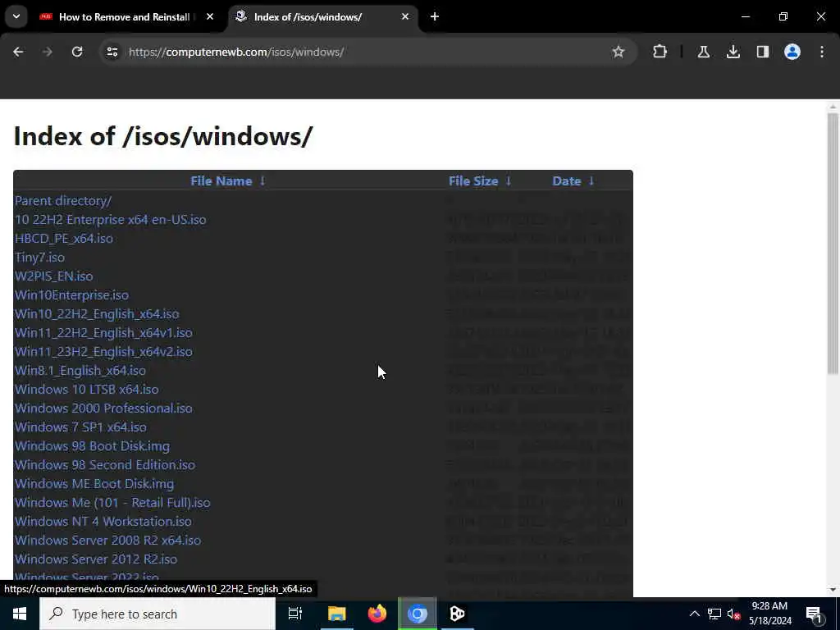Viewport: 840px width, 630px height.
Task: Open the Parent directory/ link
Action: pos(62,200)
